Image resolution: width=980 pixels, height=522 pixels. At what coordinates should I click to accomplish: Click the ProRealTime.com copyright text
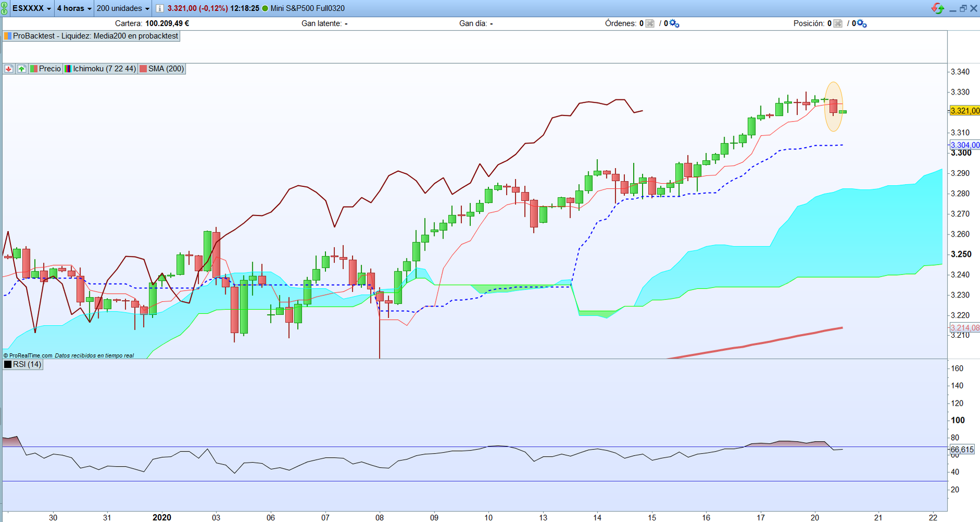click(28, 355)
